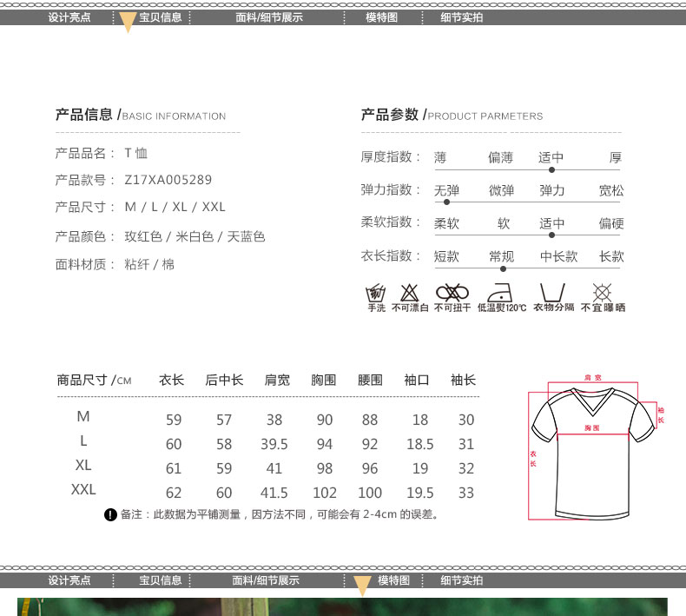Click the XXL row label in size table
This screenshot has height=616, width=686.
pyautogui.click(x=83, y=490)
